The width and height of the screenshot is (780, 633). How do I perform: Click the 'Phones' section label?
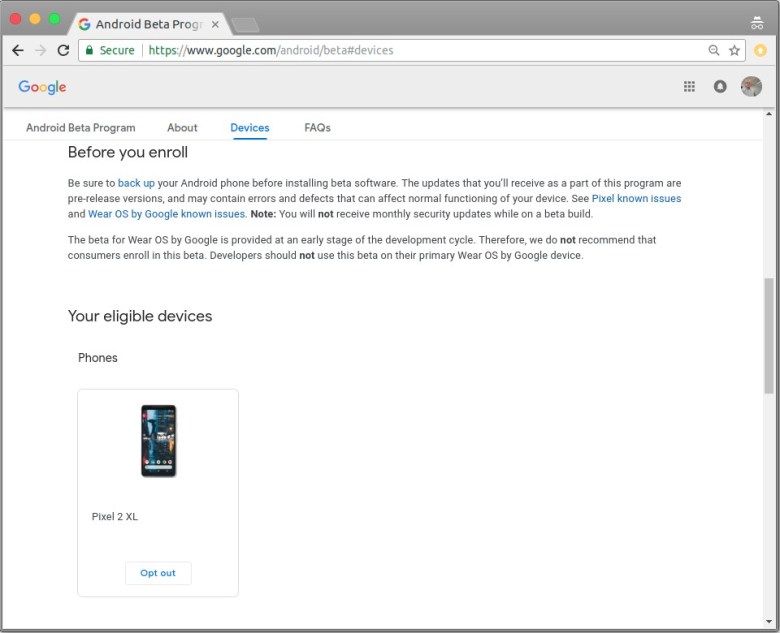[x=98, y=358]
